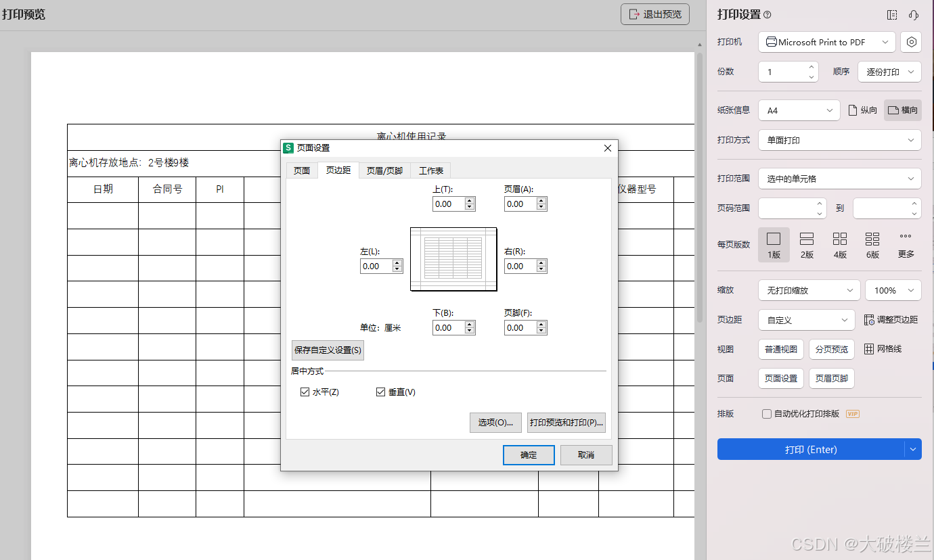Click 保存自定义设置(S) button
This screenshot has height=560, width=934.
point(328,350)
